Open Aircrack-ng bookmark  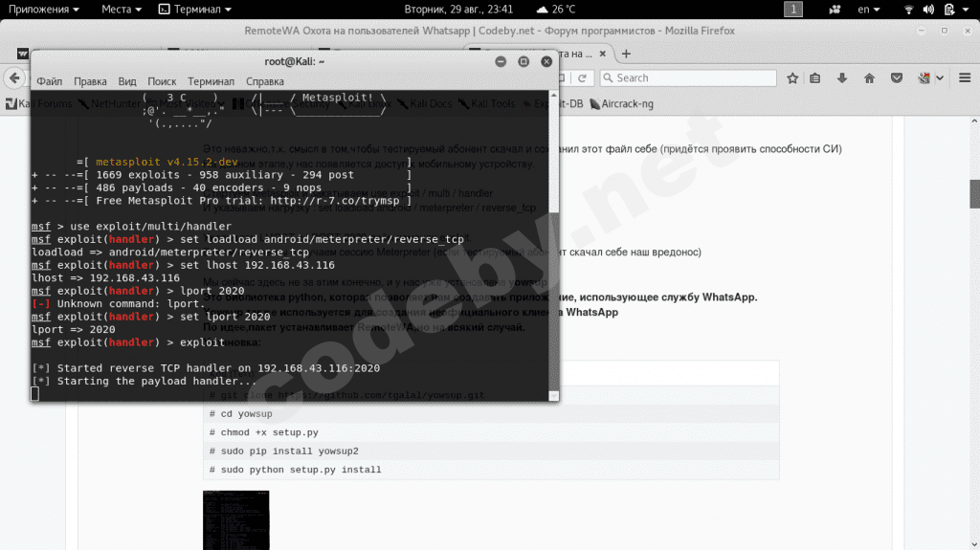coord(622,103)
